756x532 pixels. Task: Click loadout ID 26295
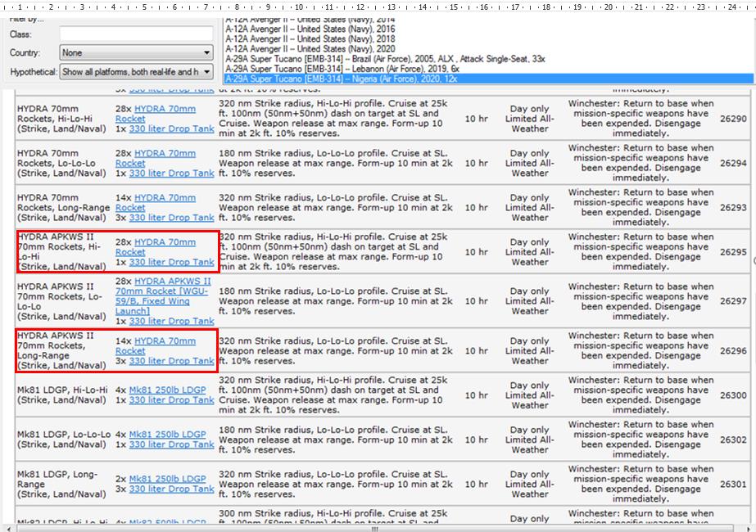[x=733, y=251]
